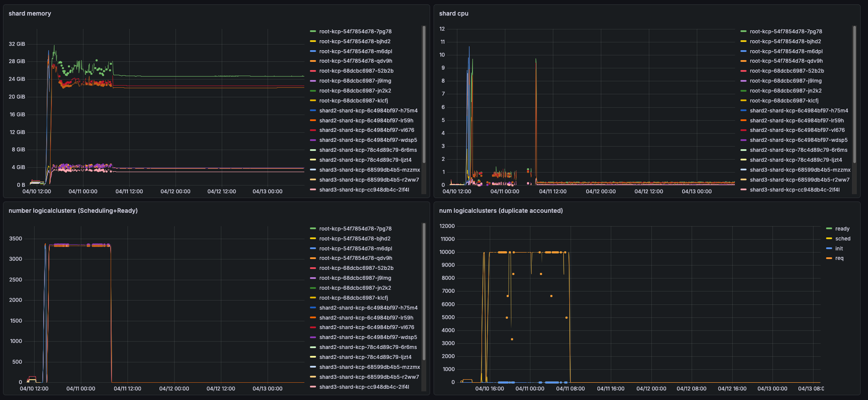The image size is (868, 400).
Task: Select shard3-shard-kcp-68599db4b5-mzzmx in shard memory legend
Action: tap(370, 170)
